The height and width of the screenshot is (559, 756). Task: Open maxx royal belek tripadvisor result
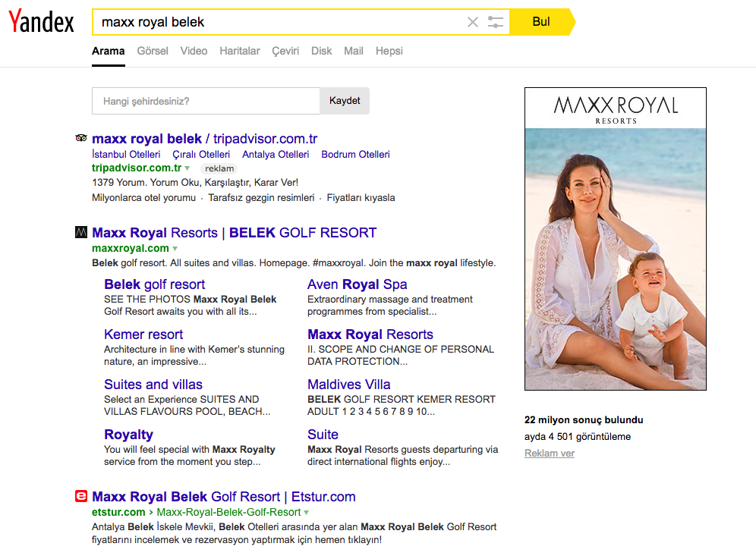coord(204,139)
